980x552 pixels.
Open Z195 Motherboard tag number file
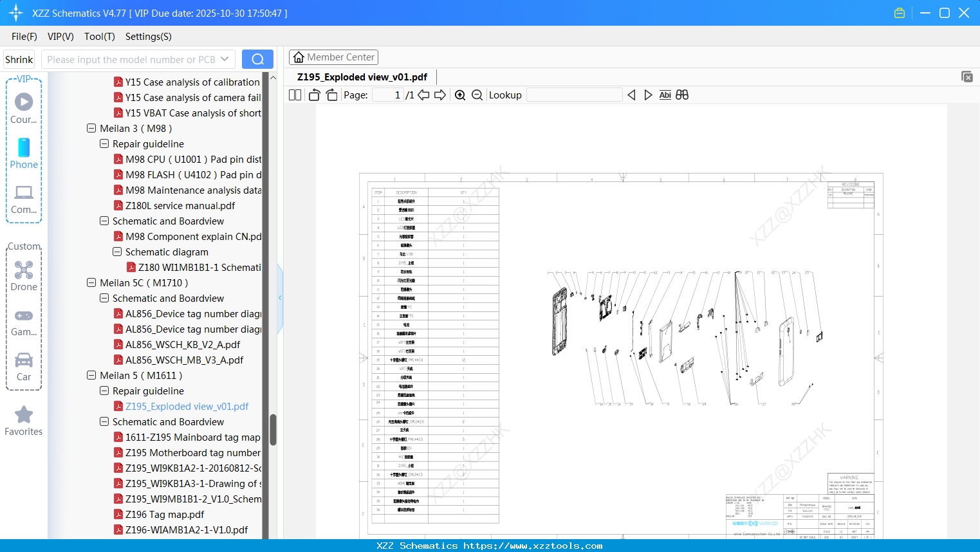click(193, 452)
